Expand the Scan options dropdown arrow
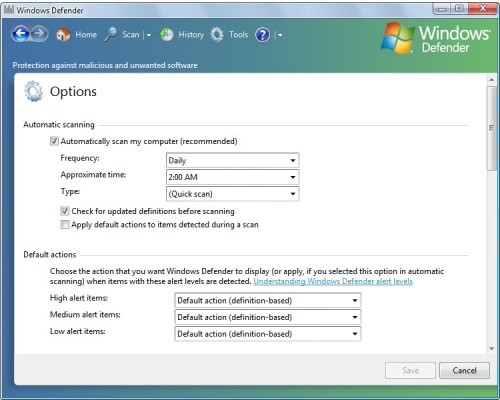 tap(149, 35)
